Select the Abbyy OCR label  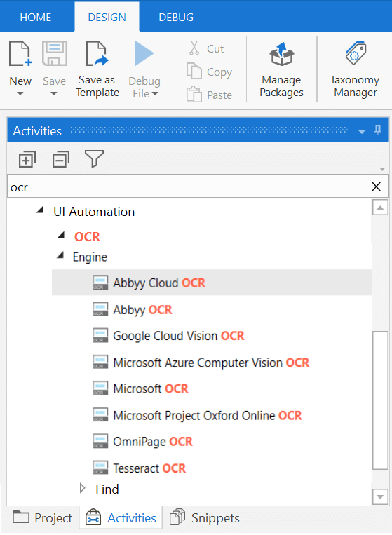click(x=142, y=309)
